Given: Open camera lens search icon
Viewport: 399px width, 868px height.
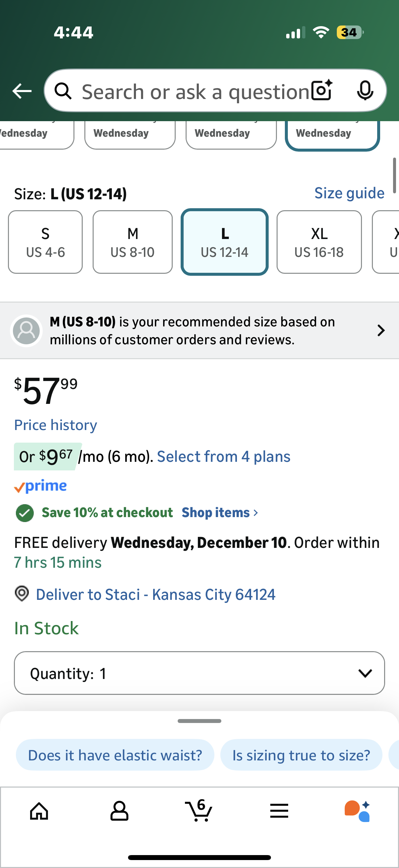Looking at the screenshot, I should 322,90.
